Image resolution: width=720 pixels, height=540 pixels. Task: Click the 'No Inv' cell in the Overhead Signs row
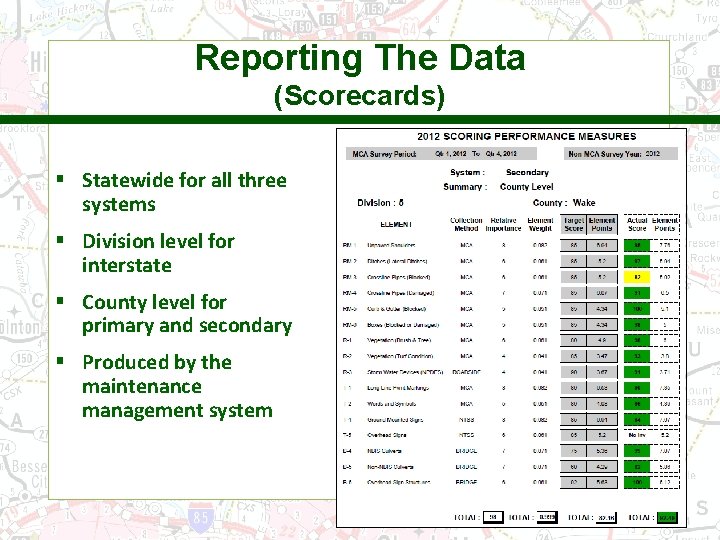pyautogui.click(x=637, y=435)
